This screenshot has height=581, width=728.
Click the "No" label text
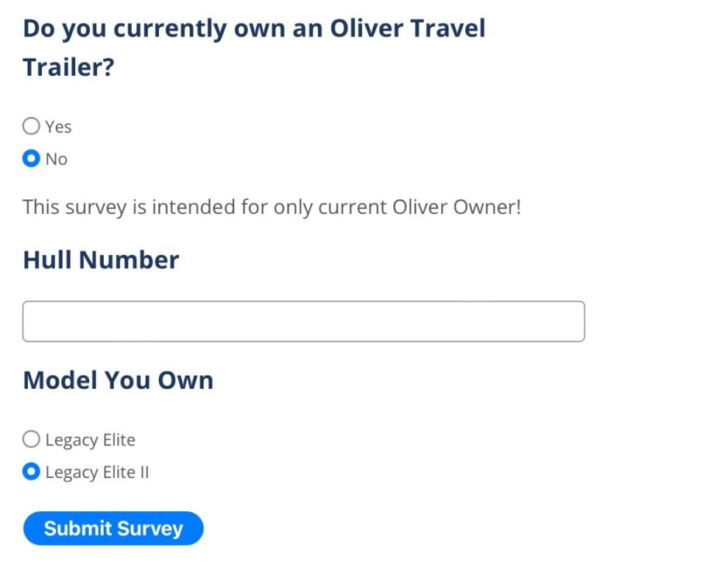tap(57, 159)
